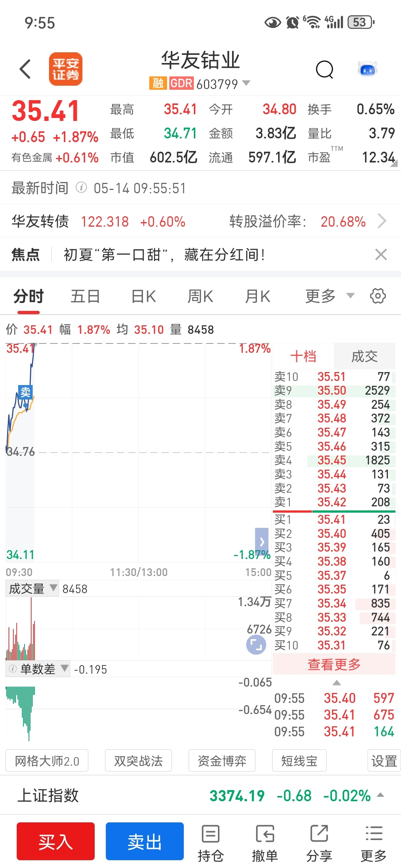Select 卖1 row at 35.42
The width and height of the screenshot is (401, 868).
334,502
